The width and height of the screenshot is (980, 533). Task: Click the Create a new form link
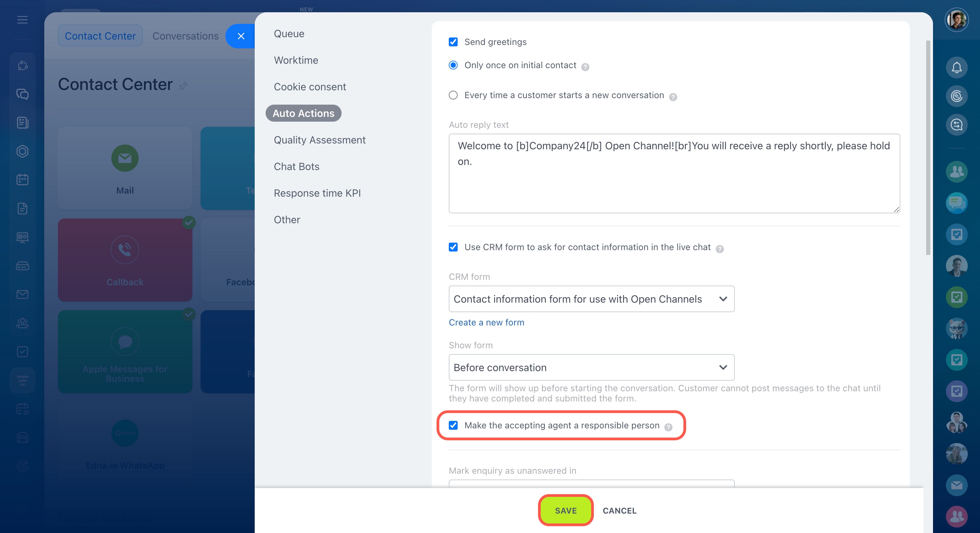[486, 322]
